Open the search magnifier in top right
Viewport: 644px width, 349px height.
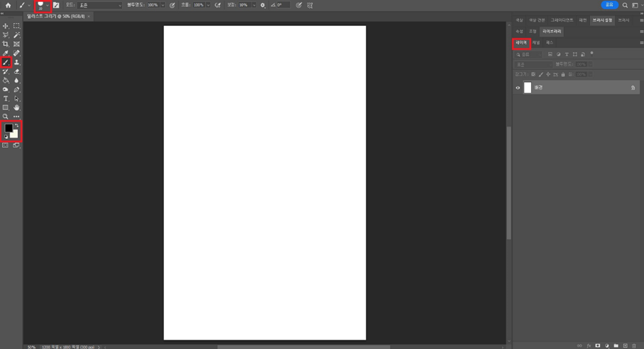pyautogui.click(x=625, y=5)
